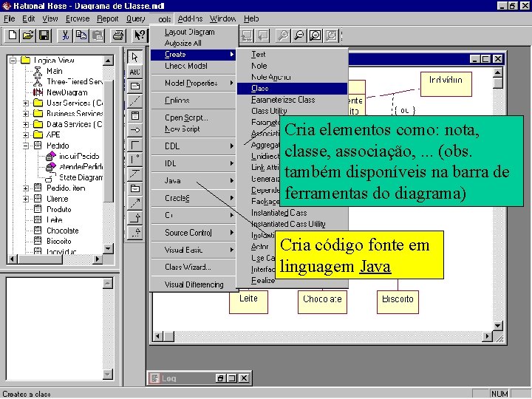Cut selection with the scissors icon
Screen dimensions: 532x399
coord(65,35)
